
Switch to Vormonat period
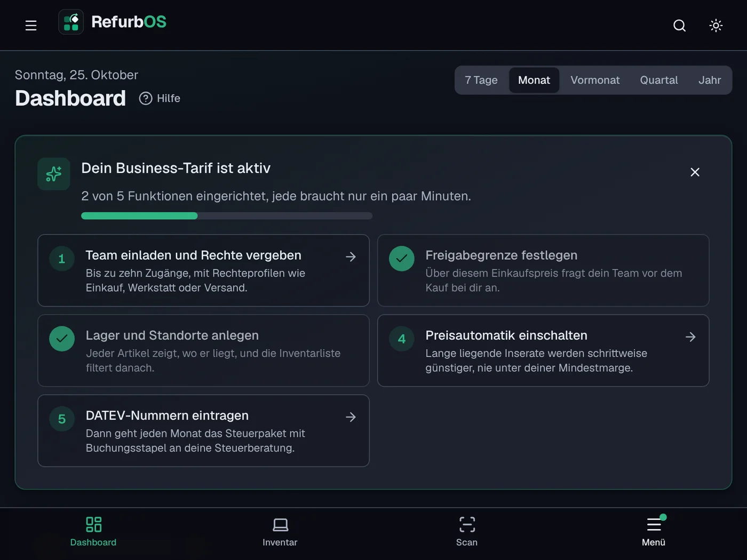[595, 80]
